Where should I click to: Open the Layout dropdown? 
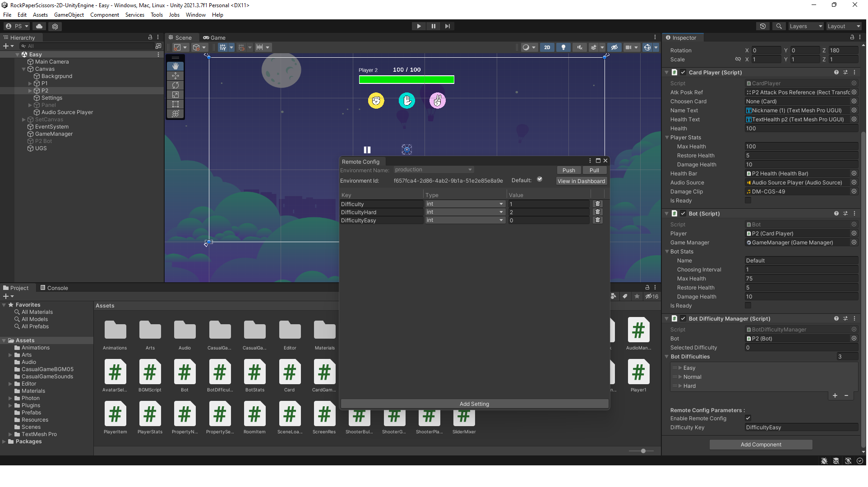point(843,26)
